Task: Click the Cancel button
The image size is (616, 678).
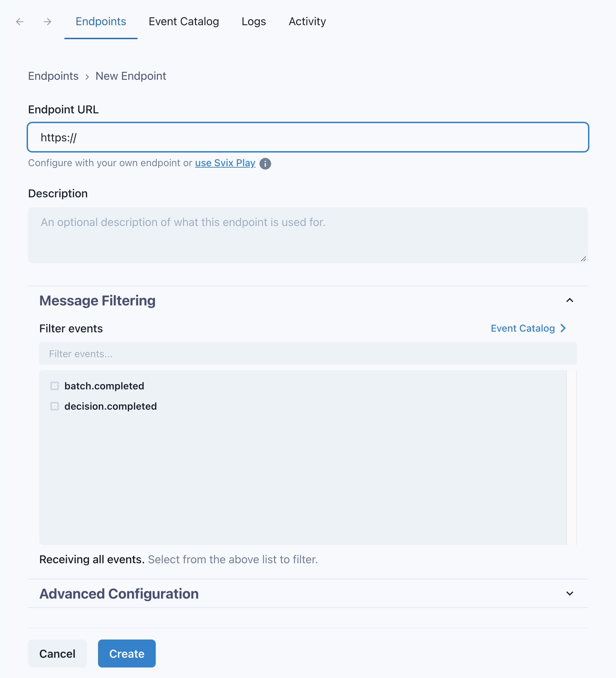Action: coord(57,654)
